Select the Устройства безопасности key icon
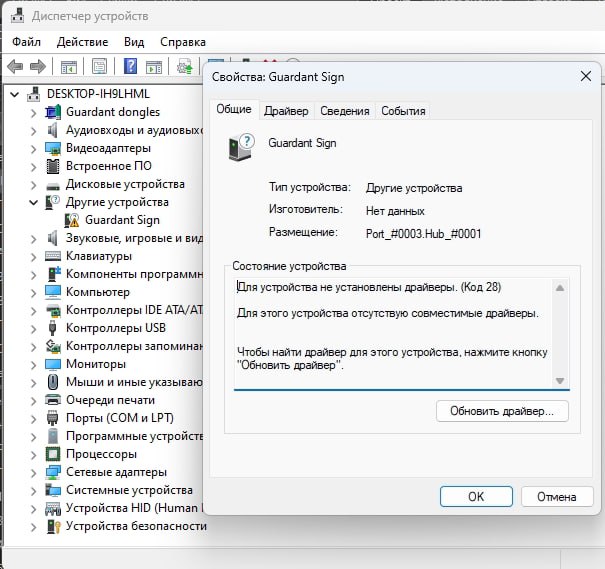Image resolution: width=605 pixels, height=569 pixels. (53, 526)
